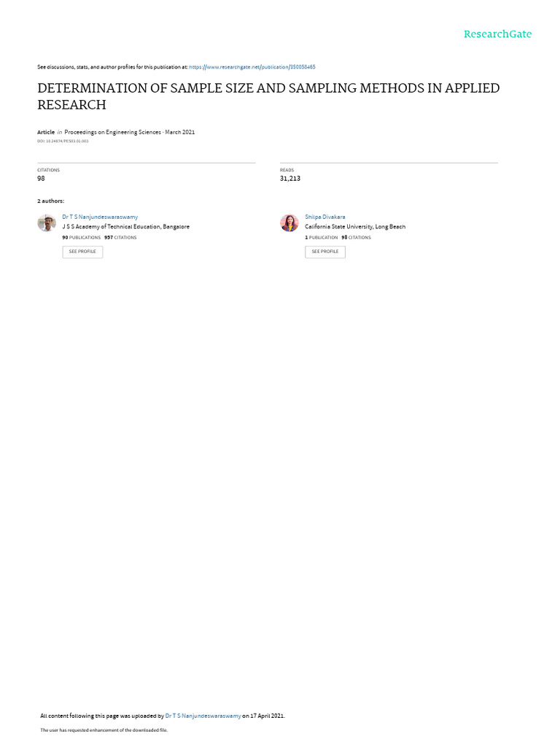The image size is (560, 747).
Task: Click the 957 Citations stat
Action: coord(120,237)
